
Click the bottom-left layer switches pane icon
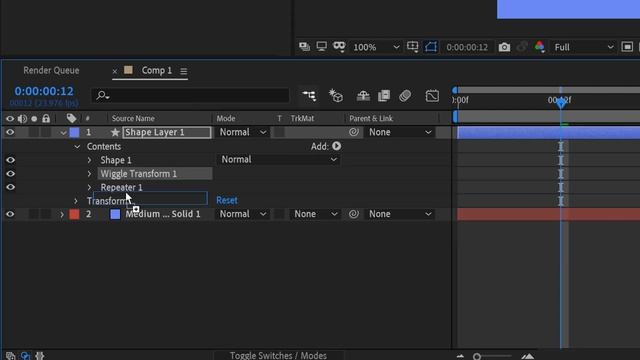[x=11, y=356]
